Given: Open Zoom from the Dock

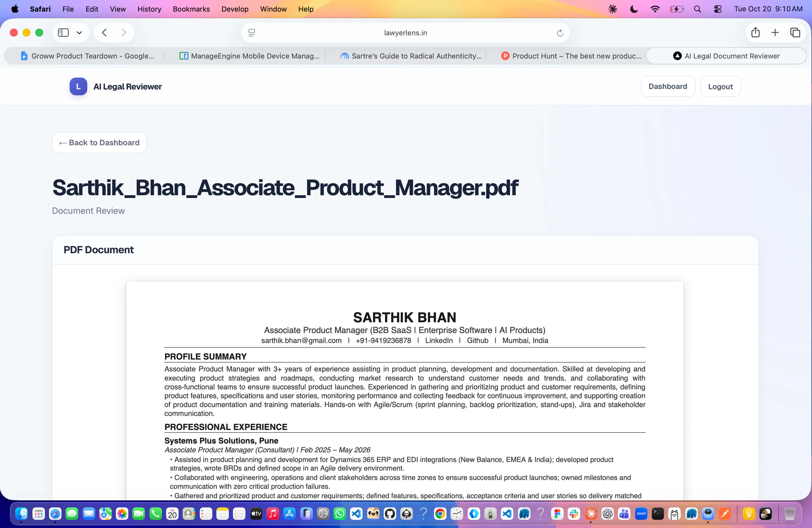Looking at the screenshot, I should [641, 513].
